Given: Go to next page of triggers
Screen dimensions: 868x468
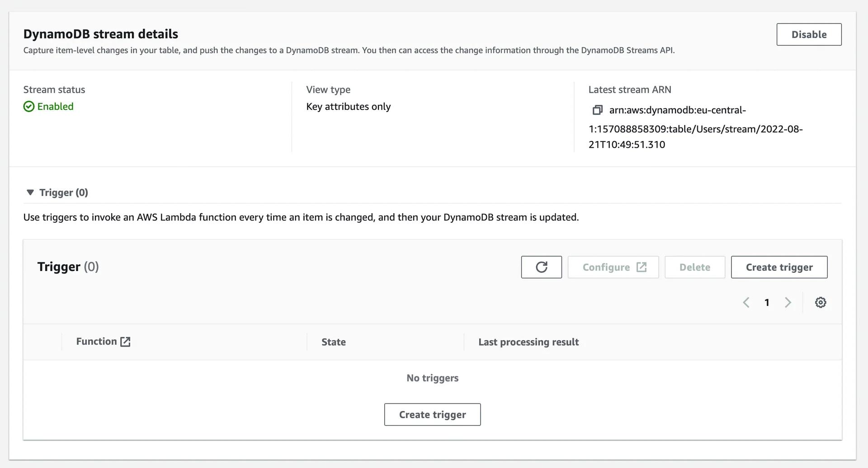Looking at the screenshot, I should 788,302.
